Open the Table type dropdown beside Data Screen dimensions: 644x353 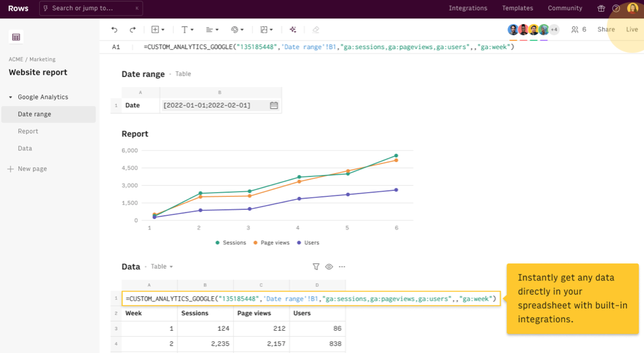pos(161,267)
